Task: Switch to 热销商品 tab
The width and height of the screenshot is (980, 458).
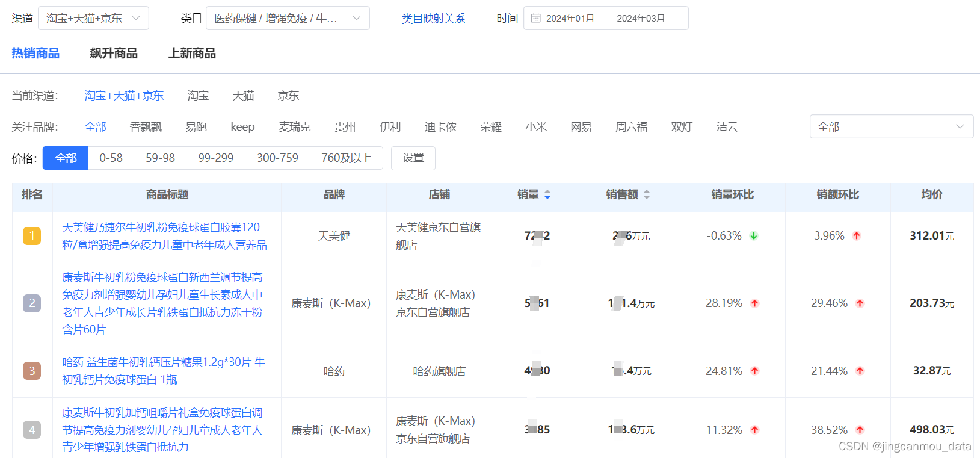Action: point(35,53)
